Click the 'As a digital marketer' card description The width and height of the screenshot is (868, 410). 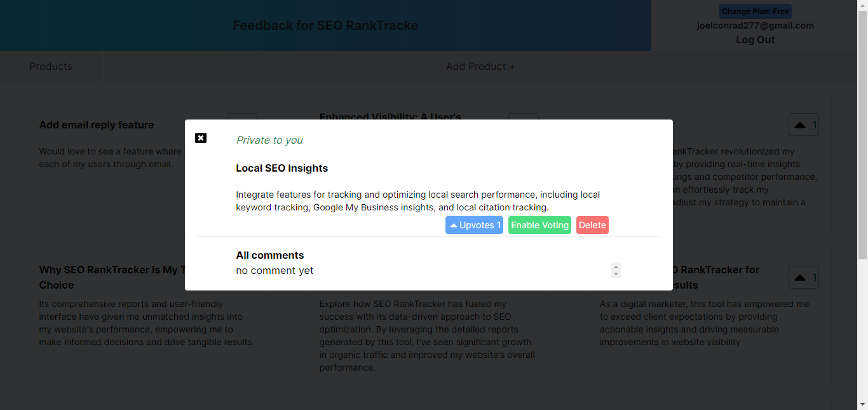705,323
